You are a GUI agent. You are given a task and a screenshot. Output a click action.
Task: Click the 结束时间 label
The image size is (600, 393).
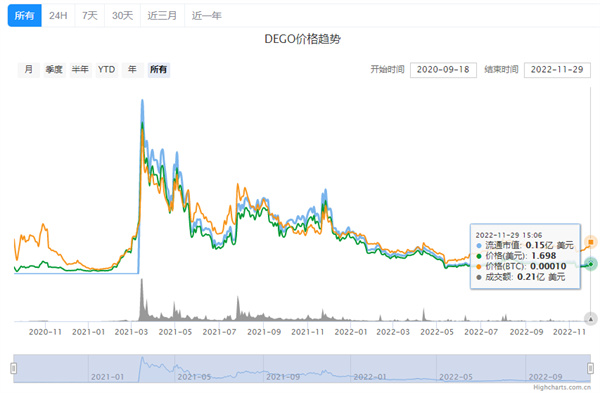[501, 69]
